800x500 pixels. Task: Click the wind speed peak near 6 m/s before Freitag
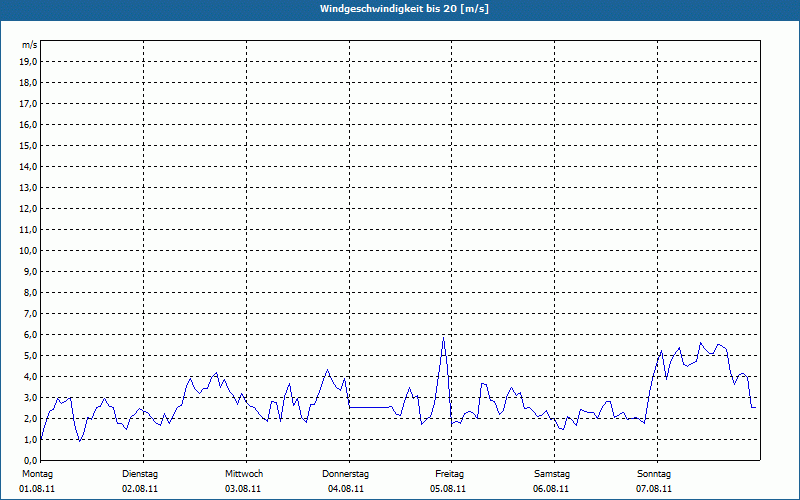[443, 338]
